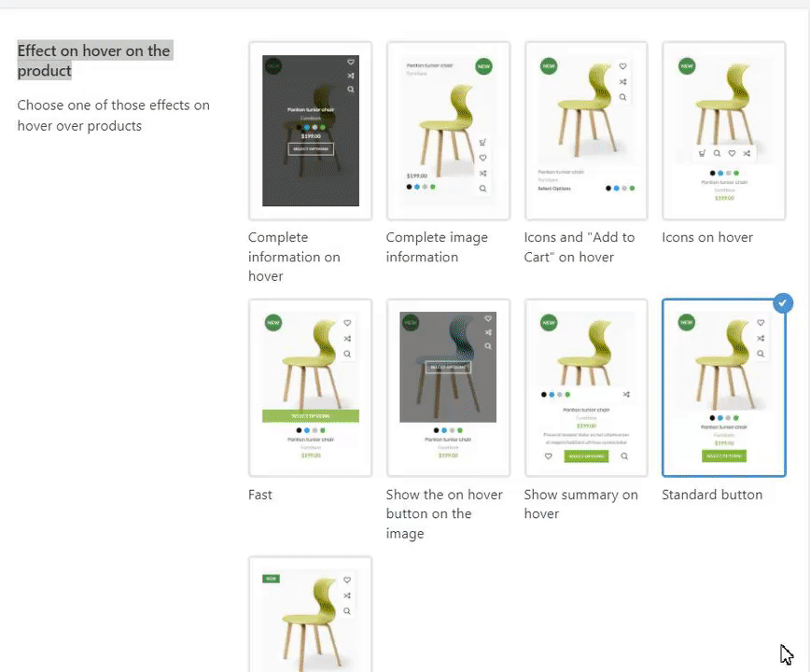This screenshot has height=672, width=810.
Task: Click the 'Complete image information' label
Action: tap(437, 247)
